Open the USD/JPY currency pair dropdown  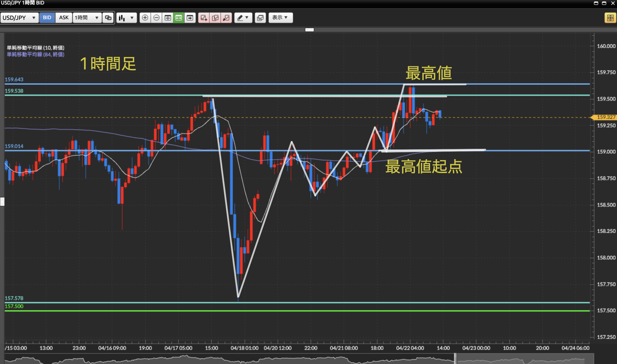[x=19, y=18]
